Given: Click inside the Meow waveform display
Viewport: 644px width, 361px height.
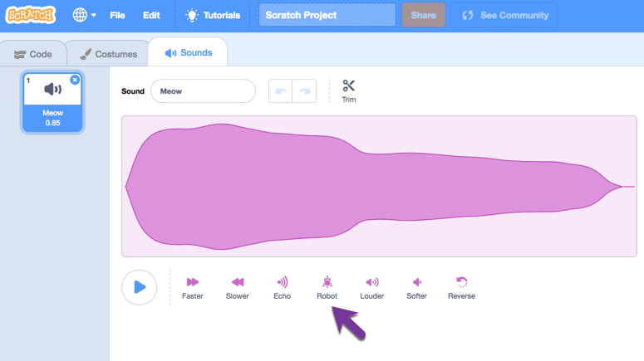Looking at the screenshot, I should coord(379,186).
